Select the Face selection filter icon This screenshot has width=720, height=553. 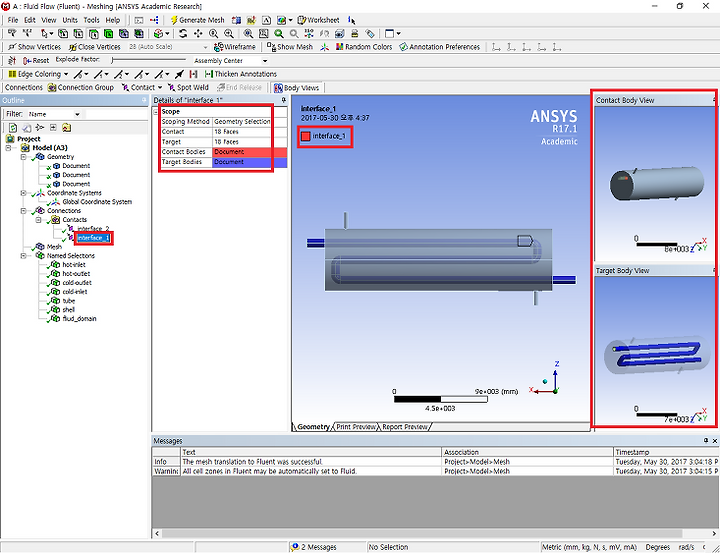pyautogui.click(x=93, y=34)
